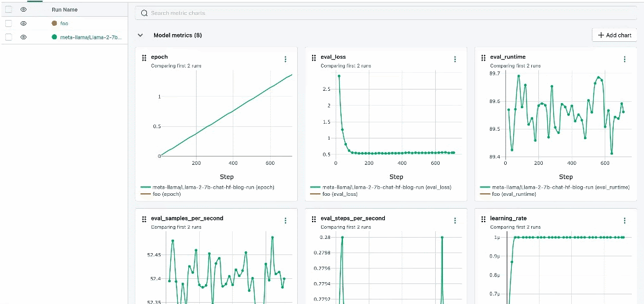Hide the meta-llama/Llama-2-7b run with eye icon
This screenshot has height=304, width=644.
24,37
